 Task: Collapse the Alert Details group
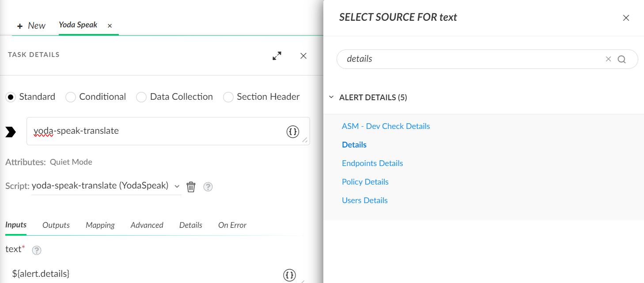click(331, 97)
